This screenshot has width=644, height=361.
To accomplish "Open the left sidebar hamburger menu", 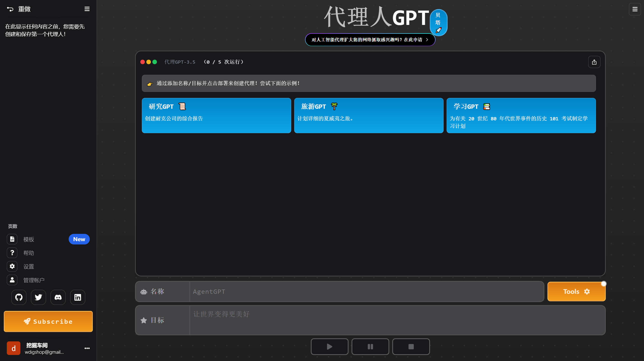I will (87, 9).
